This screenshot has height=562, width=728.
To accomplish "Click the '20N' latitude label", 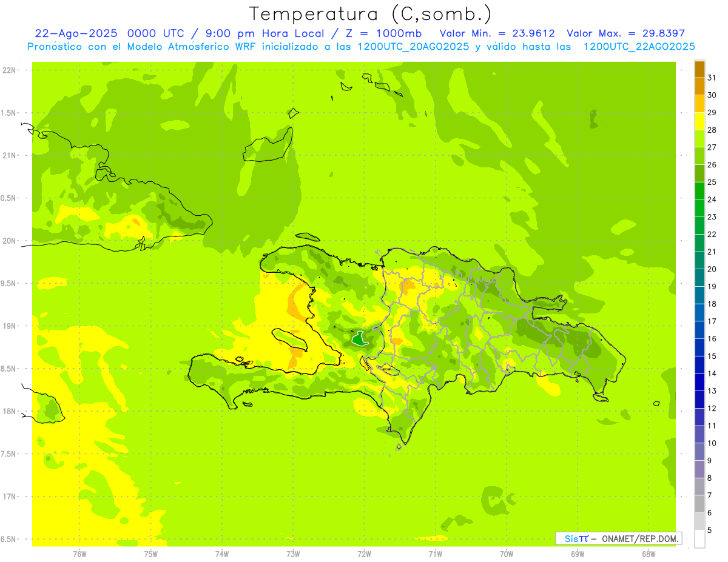I will pos(10,241).
